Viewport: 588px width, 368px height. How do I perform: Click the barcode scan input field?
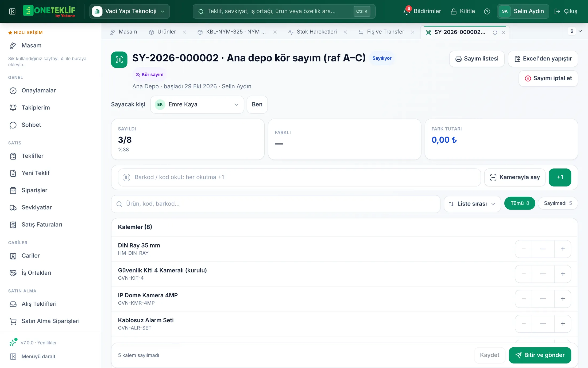(x=299, y=177)
